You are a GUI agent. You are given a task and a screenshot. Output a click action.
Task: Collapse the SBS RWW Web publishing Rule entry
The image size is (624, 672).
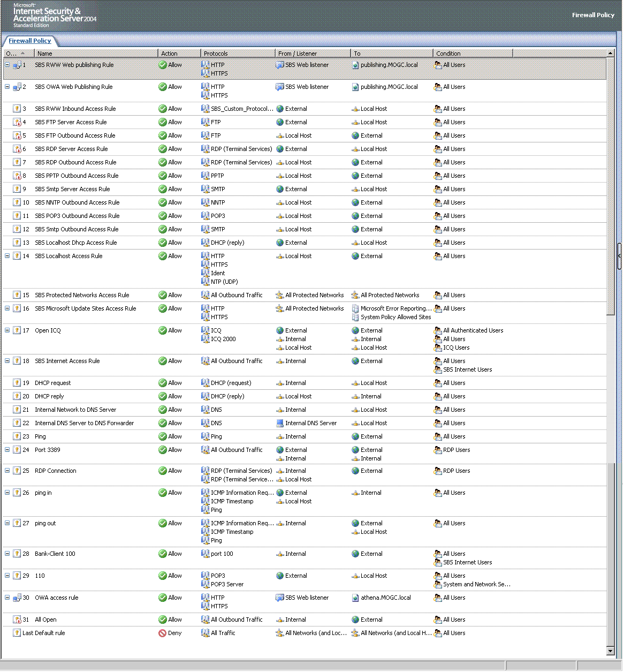pyautogui.click(x=7, y=65)
